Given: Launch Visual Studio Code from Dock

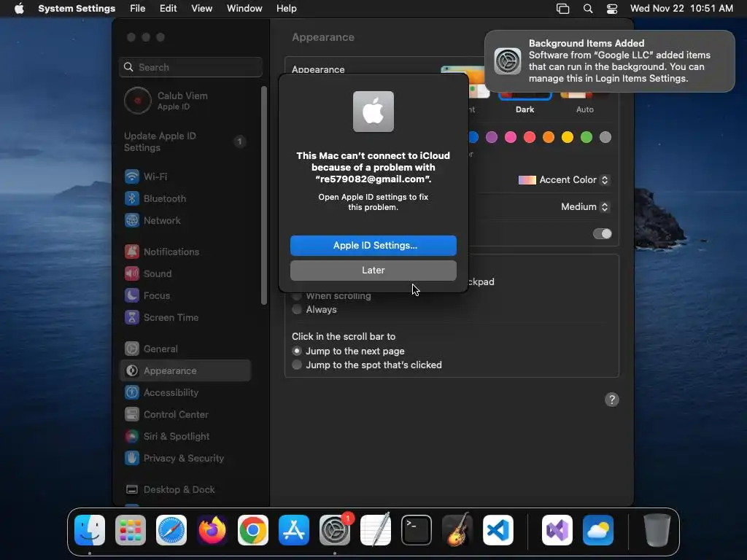Looking at the screenshot, I should click(x=498, y=530).
